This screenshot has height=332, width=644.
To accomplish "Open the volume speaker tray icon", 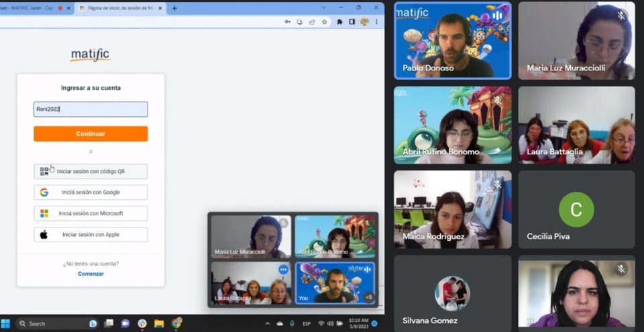I will click(x=330, y=324).
